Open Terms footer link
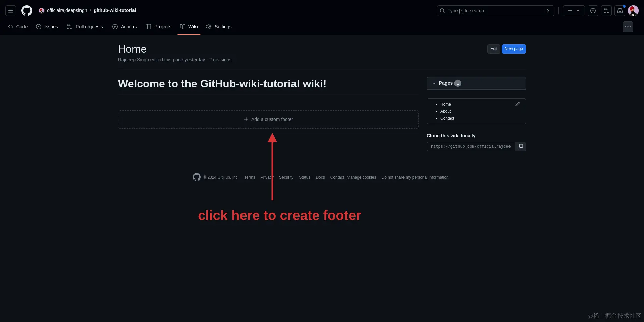Image resolution: width=644 pixels, height=322 pixels. (x=250, y=177)
